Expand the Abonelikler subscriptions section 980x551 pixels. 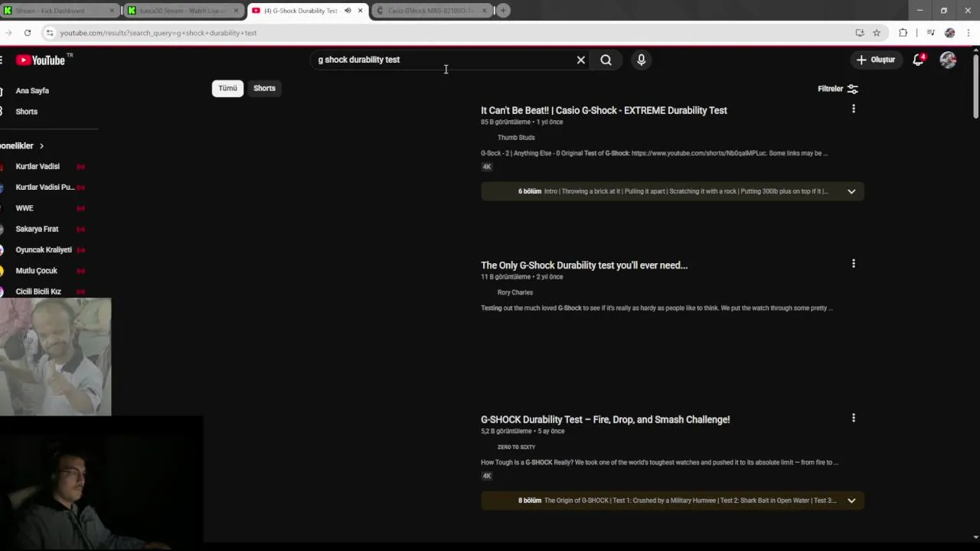(x=22, y=145)
